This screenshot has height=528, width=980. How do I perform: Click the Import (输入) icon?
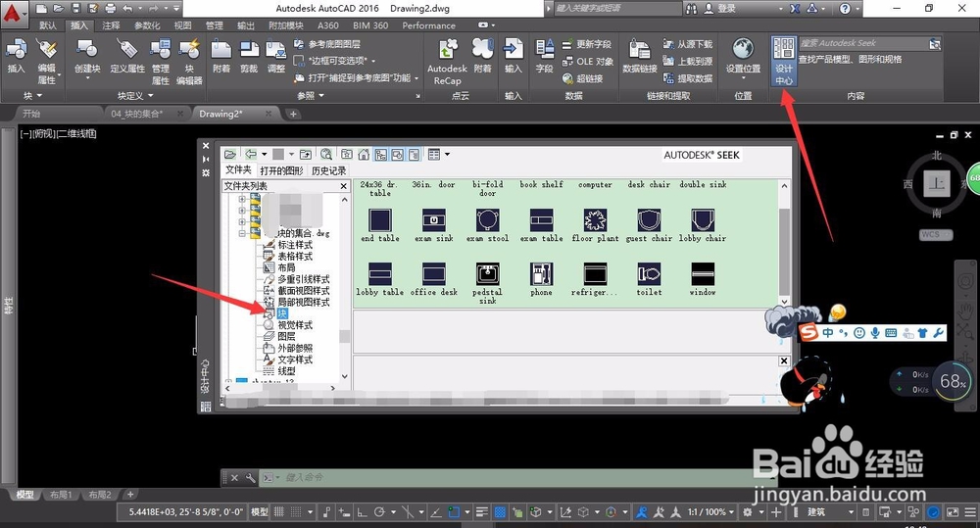coord(514,56)
